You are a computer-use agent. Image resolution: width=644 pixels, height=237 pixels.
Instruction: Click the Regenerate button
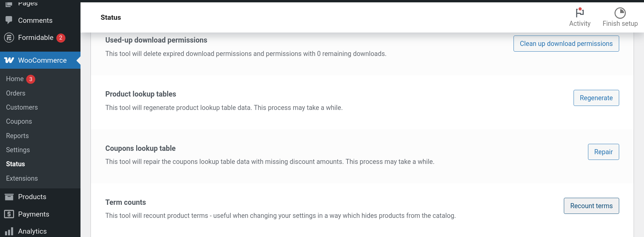pyautogui.click(x=596, y=98)
